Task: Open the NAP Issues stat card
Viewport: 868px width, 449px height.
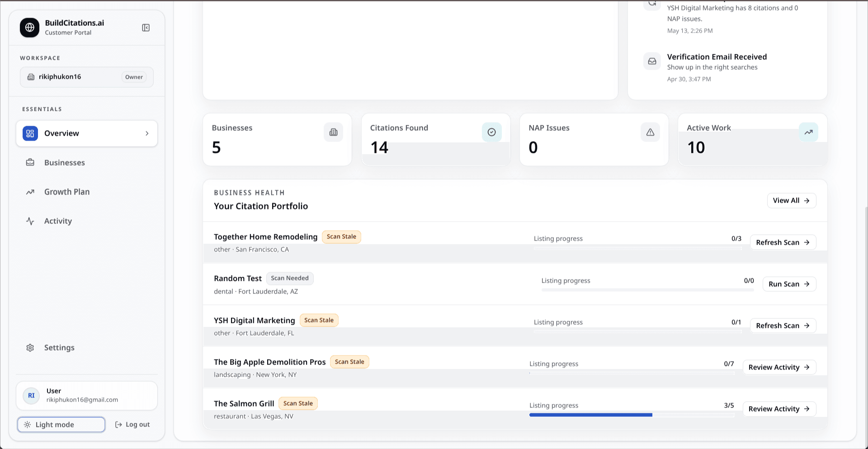Action: [594, 139]
